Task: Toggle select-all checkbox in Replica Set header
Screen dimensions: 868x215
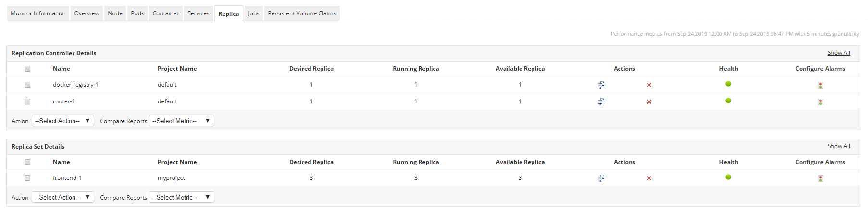Action: [x=27, y=162]
